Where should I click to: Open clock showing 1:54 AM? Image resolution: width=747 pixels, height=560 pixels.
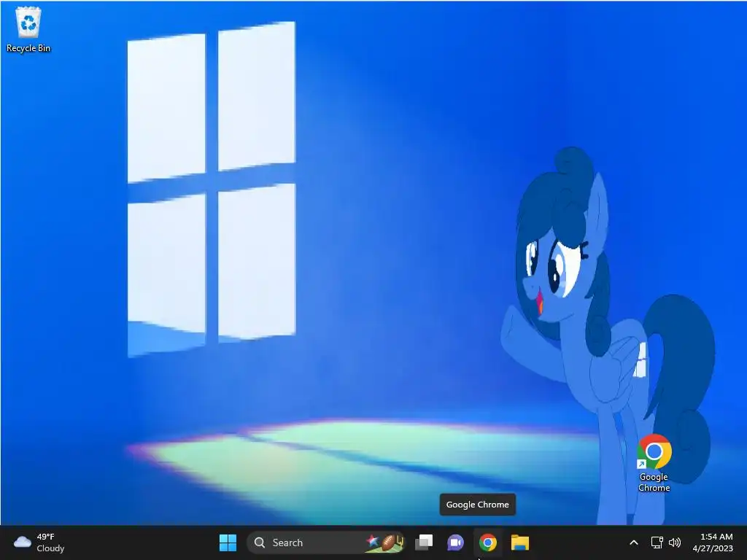point(713,542)
